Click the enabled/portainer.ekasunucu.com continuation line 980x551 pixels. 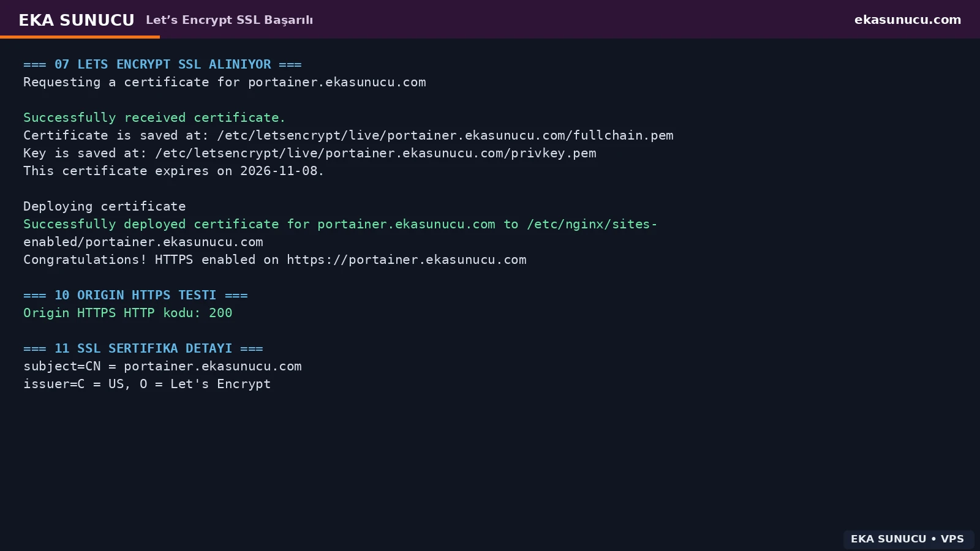coord(143,242)
